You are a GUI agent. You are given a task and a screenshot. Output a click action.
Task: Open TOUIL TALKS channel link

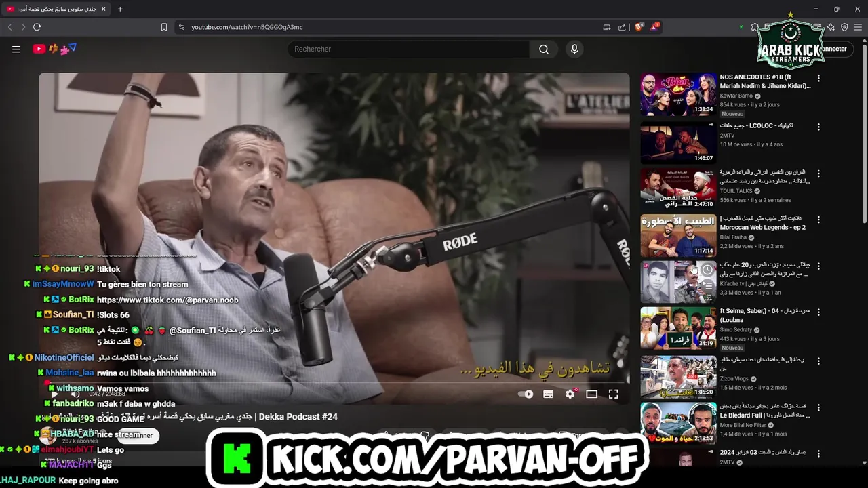coord(736,191)
